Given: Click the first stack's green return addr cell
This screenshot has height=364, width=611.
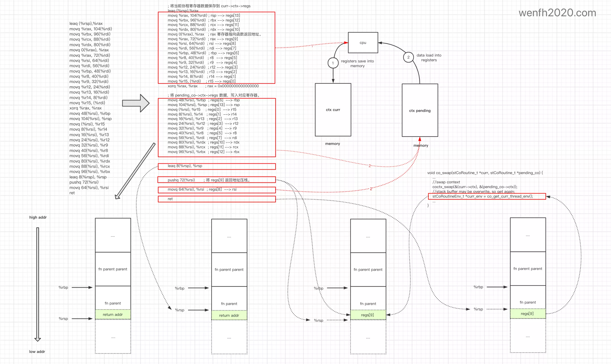Looking at the screenshot, I should click(113, 314).
